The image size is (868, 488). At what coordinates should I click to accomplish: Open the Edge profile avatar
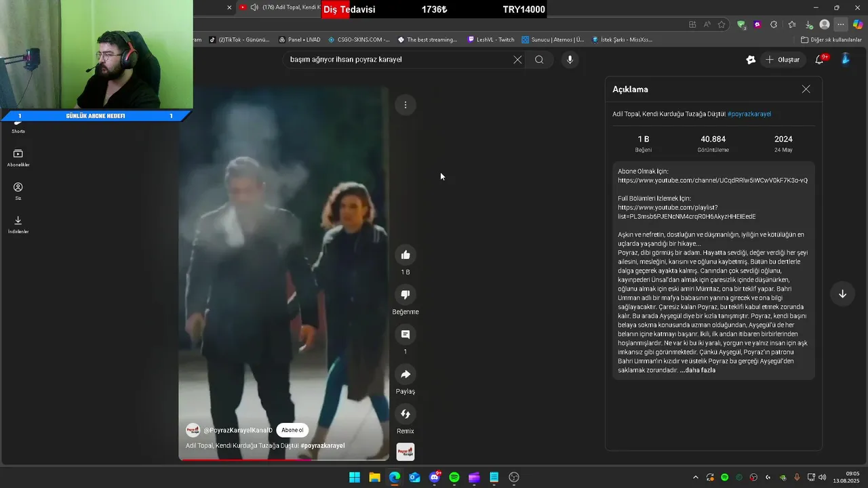825,24
